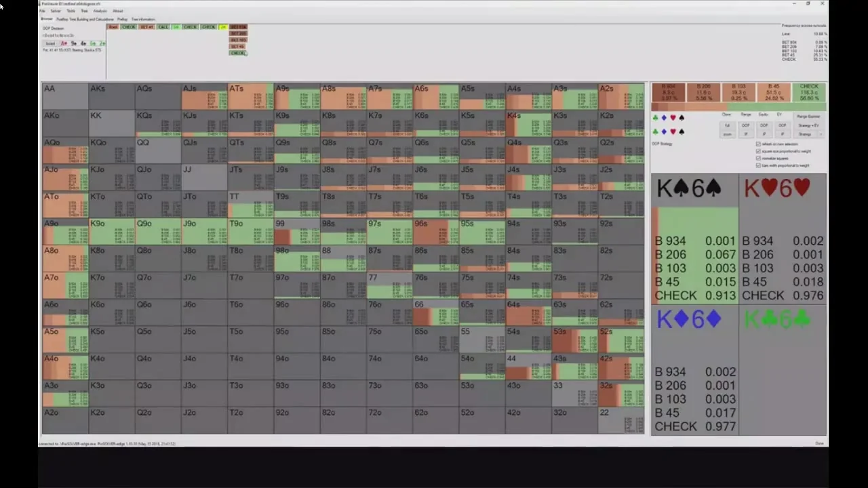This screenshot has width=868, height=488.
Task: Select the top-row black spade suit filter
Action: (682, 118)
